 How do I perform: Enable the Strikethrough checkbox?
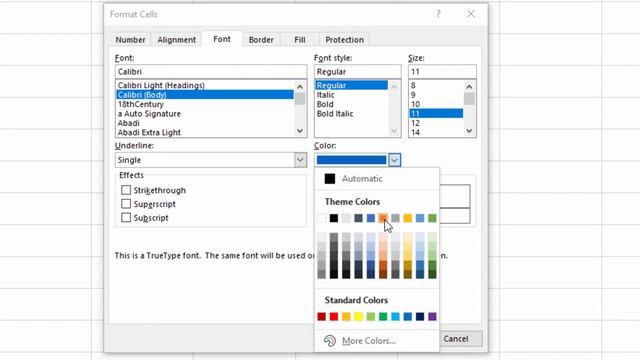126,190
